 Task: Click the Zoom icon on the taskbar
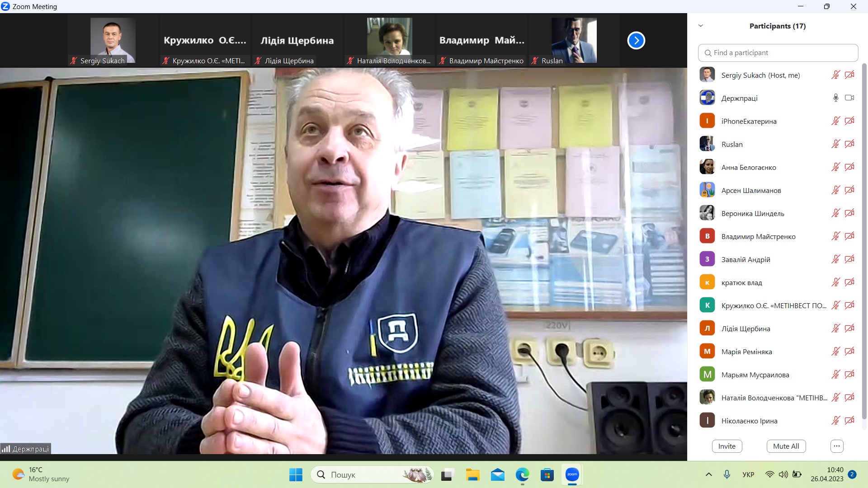pyautogui.click(x=572, y=474)
